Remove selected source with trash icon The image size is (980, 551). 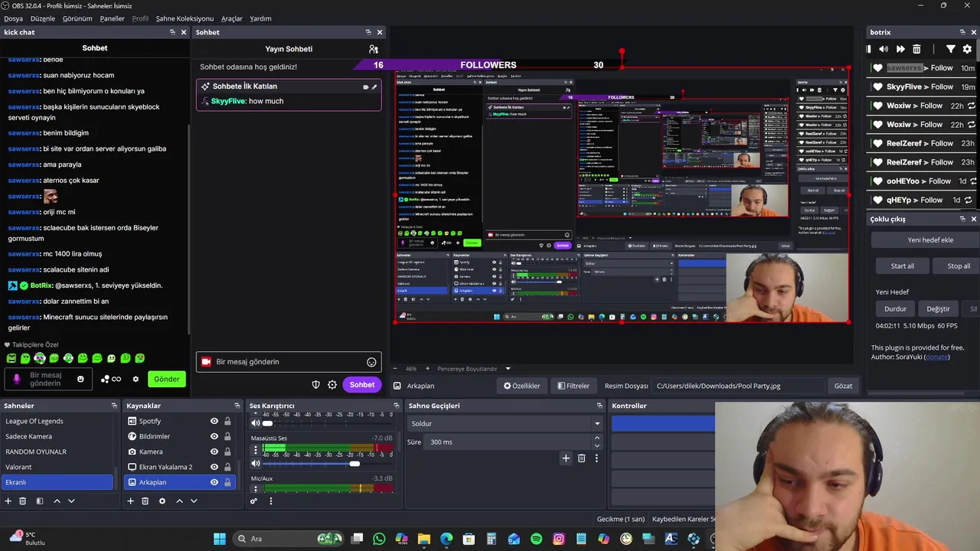pyautogui.click(x=145, y=501)
